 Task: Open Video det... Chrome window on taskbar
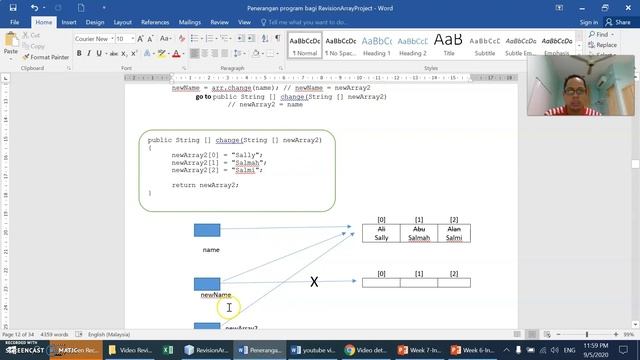coord(366,350)
